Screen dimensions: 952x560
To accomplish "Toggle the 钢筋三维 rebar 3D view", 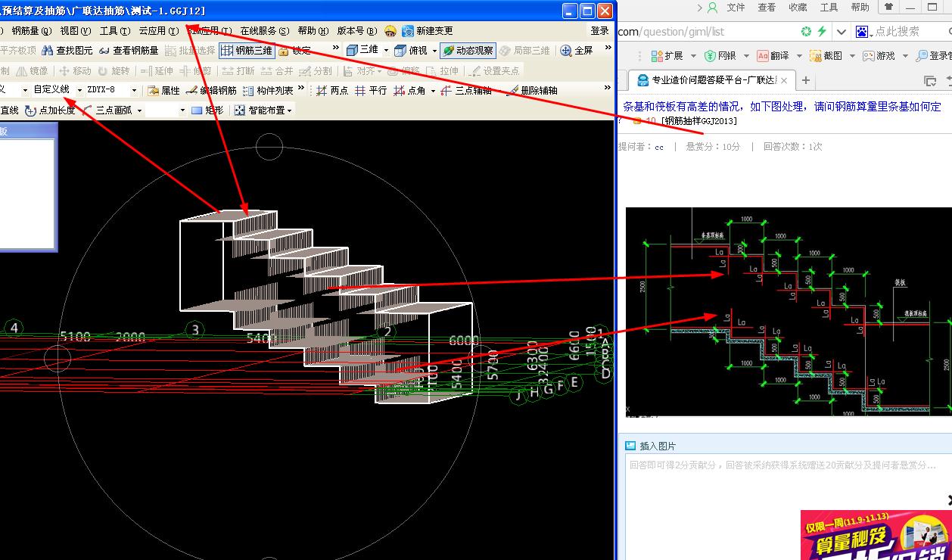I will coord(247,51).
